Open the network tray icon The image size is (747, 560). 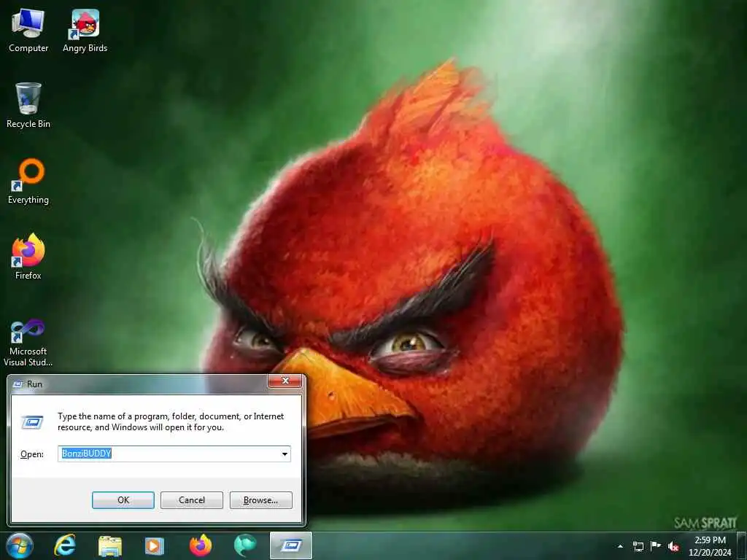point(638,546)
